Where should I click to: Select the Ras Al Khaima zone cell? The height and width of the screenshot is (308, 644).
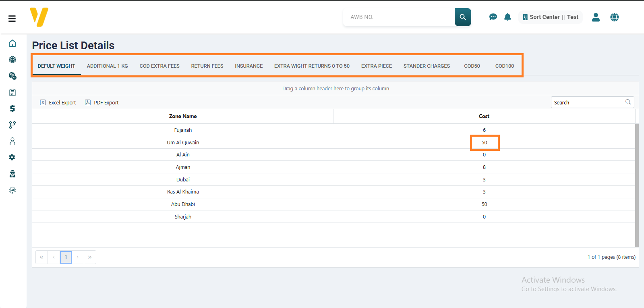[x=183, y=191]
